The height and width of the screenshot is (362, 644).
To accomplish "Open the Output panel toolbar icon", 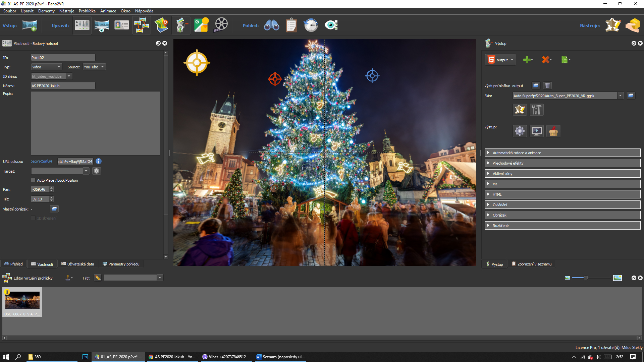I will pyautogui.click(x=181, y=25).
